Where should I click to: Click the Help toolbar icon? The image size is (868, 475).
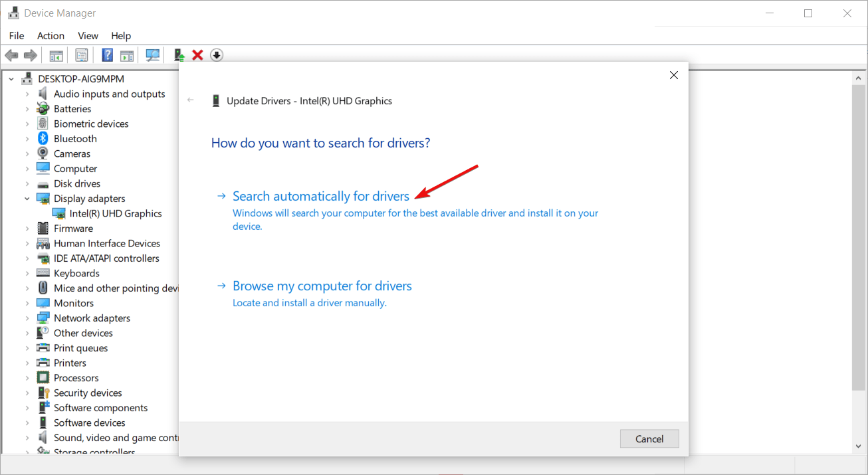[107, 54]
